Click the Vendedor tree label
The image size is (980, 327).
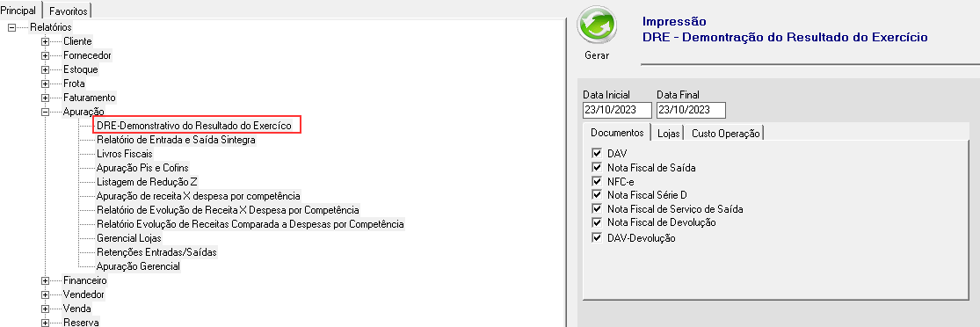[x=83, y=294]
